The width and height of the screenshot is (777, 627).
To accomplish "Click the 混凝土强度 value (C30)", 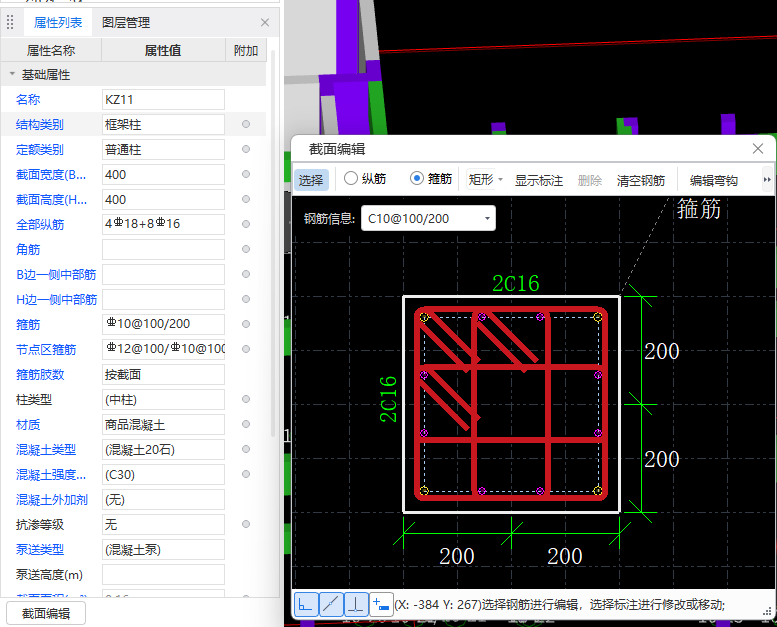I will pyautogui.click(x=163, y=474).
